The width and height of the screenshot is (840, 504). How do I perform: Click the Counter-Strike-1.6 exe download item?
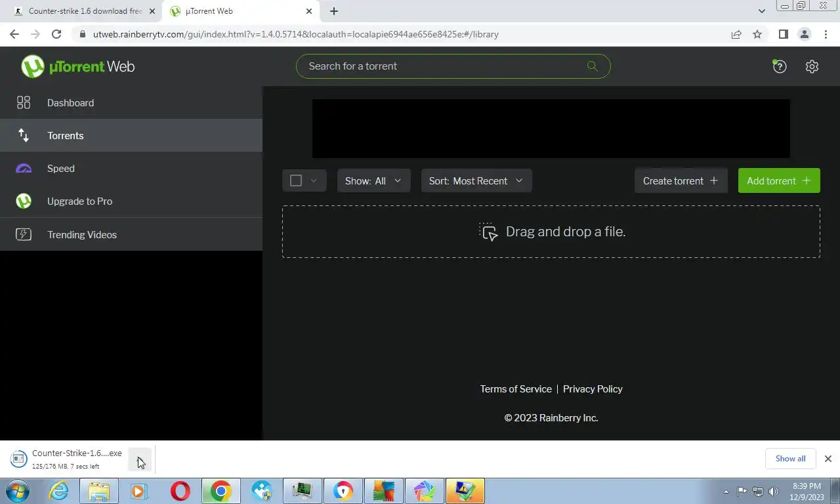(67, 459)
